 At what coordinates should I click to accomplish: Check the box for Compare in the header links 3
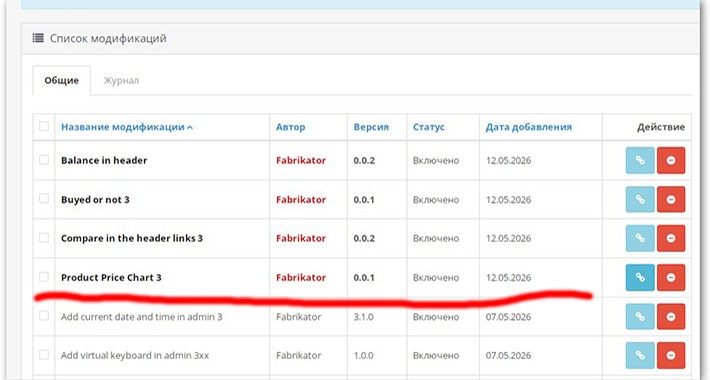44,237
